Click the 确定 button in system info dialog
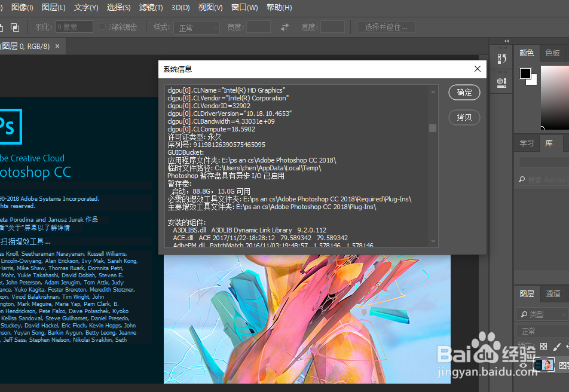Screen dimensions: 569x392 click(x=464, y=92)
